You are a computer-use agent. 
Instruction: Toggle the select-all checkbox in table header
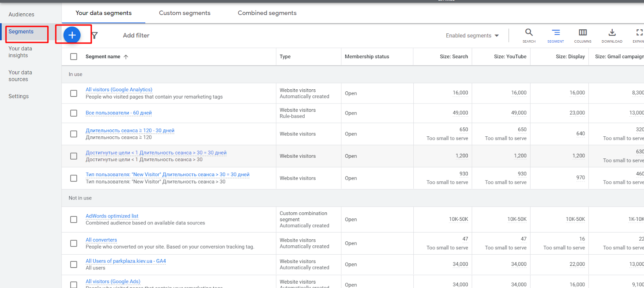click(74, 57)
